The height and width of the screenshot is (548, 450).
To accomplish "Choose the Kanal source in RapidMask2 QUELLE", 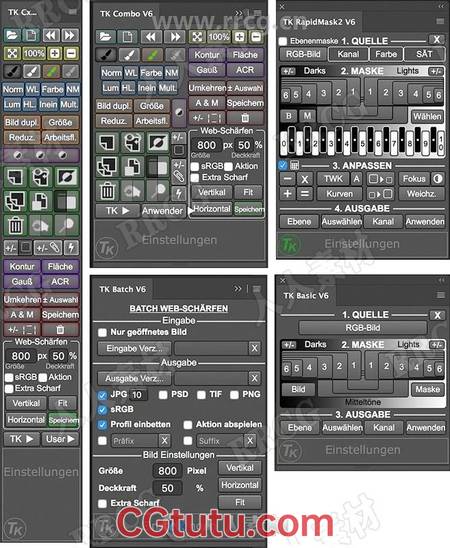I will [x=348, y=54].
